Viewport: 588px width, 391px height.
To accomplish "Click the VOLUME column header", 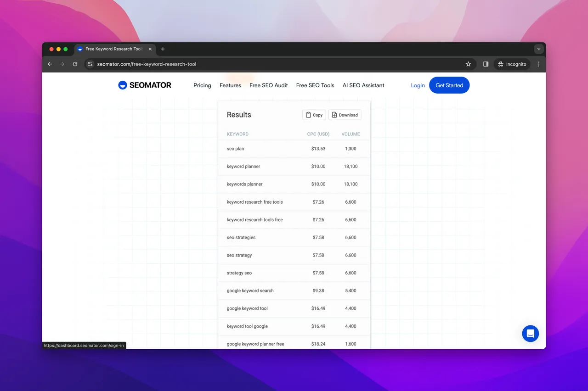I will click(351, 134).
